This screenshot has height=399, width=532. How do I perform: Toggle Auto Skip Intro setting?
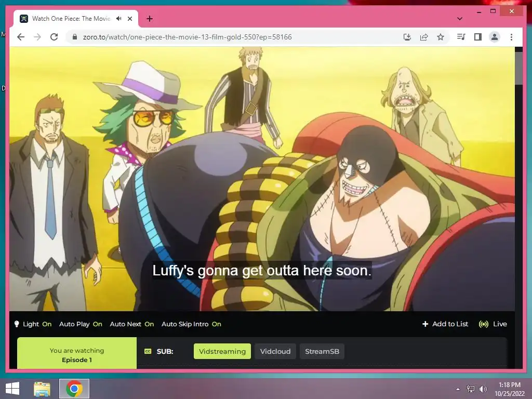pyautogui.click(x=191, y=324)
